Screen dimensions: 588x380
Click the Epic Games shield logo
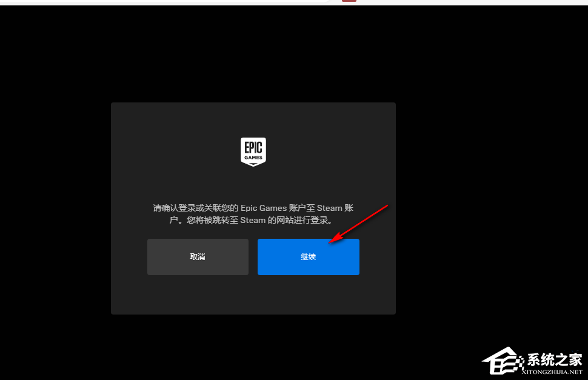coord(253,151)
